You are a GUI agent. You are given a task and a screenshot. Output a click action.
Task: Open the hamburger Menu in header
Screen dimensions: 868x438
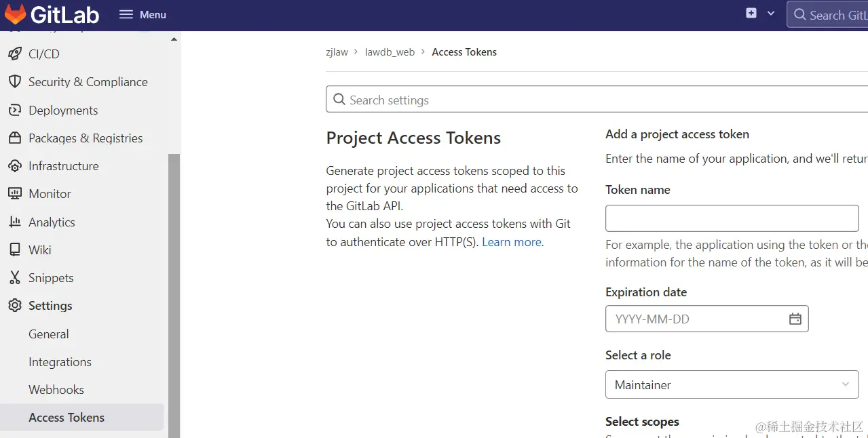(x=143, y=14)
